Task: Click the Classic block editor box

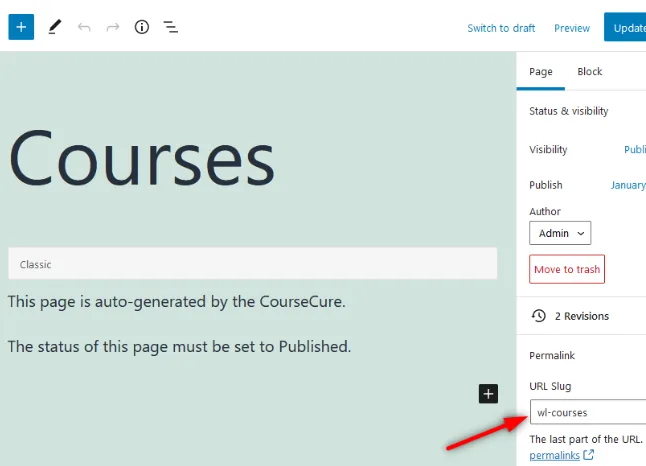Action: 252,264
